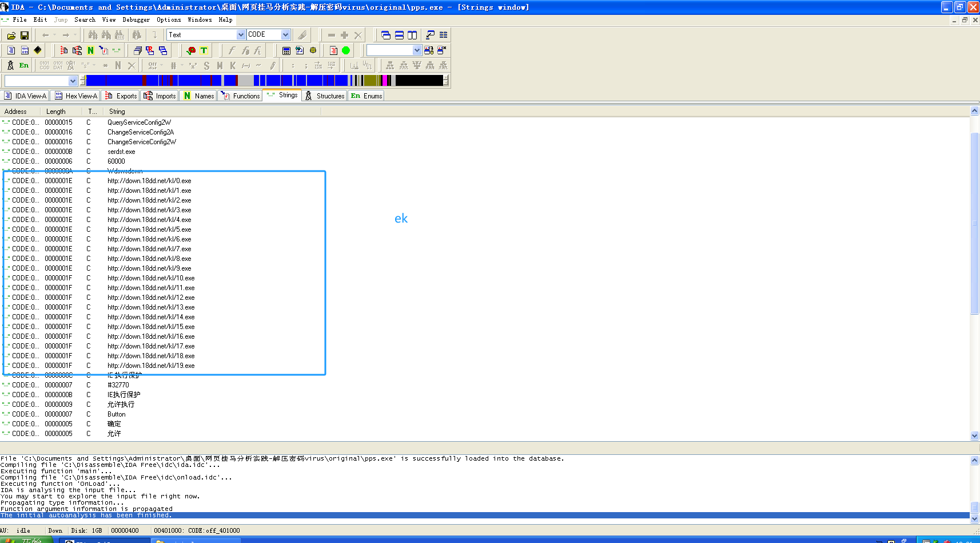Switch to the IDA View-A tab
Image resolution: width=980 pixels, height=543 pixels.
[25, 96]
